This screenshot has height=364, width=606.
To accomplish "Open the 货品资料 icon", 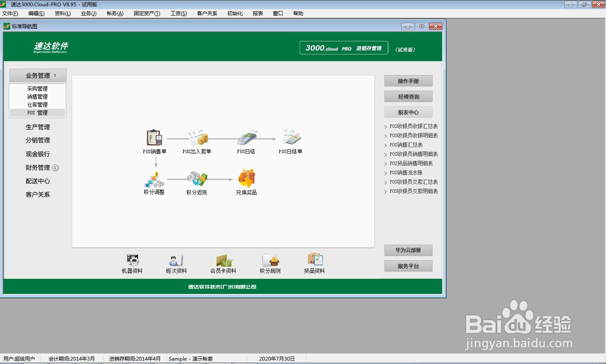I will coord(315,259).
